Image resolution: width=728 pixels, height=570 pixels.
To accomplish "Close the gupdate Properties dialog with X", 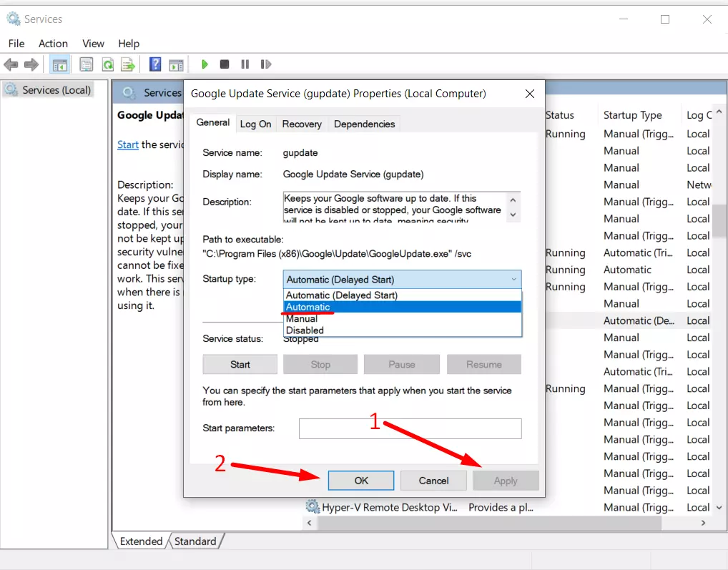I will [x=530, y=94].
